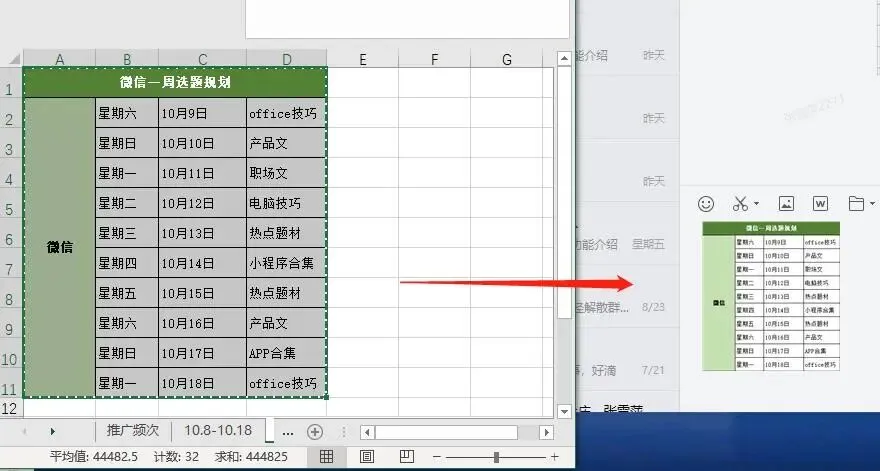Select row 5 header
The image size is (880, 471).
point(11,203)
